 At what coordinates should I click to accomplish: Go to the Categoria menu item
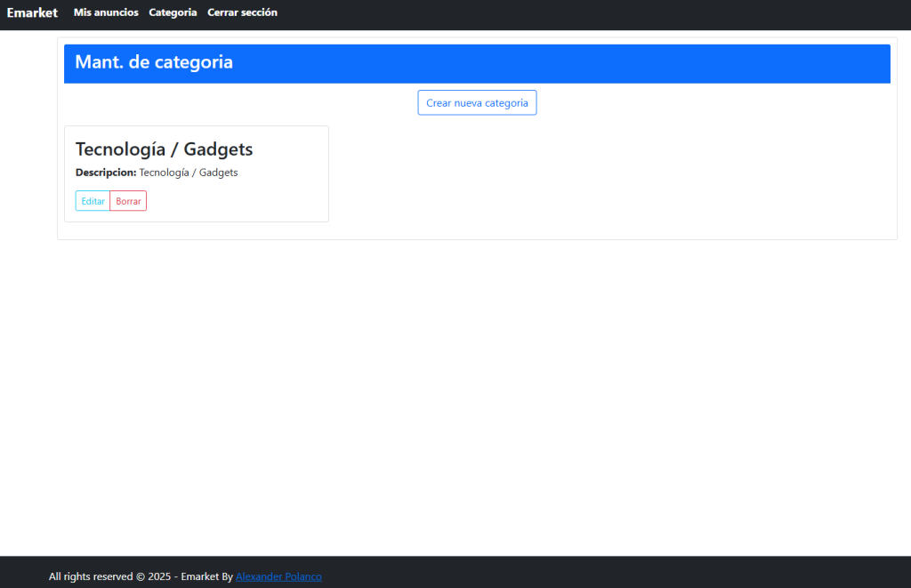[x=173, y=12]
